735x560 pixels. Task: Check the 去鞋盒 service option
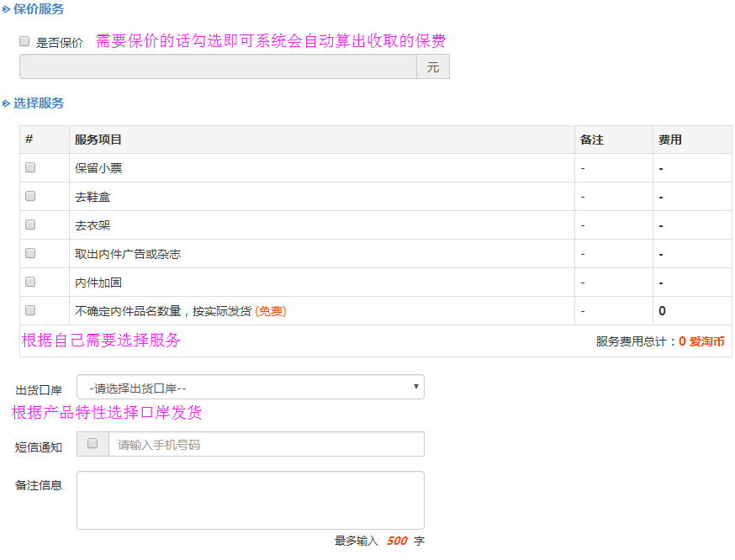30,197
